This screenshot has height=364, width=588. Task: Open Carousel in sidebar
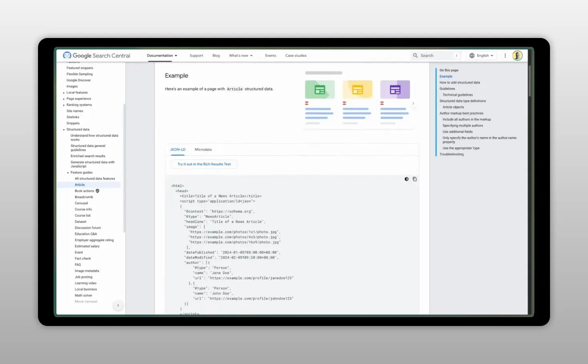pyautogui.click(x=81, y=203)
